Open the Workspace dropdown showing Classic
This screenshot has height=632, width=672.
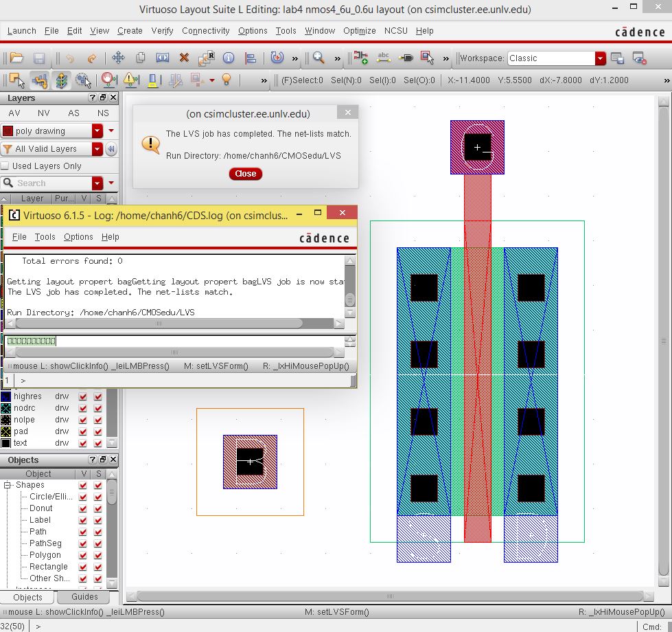tap(599, 60)
